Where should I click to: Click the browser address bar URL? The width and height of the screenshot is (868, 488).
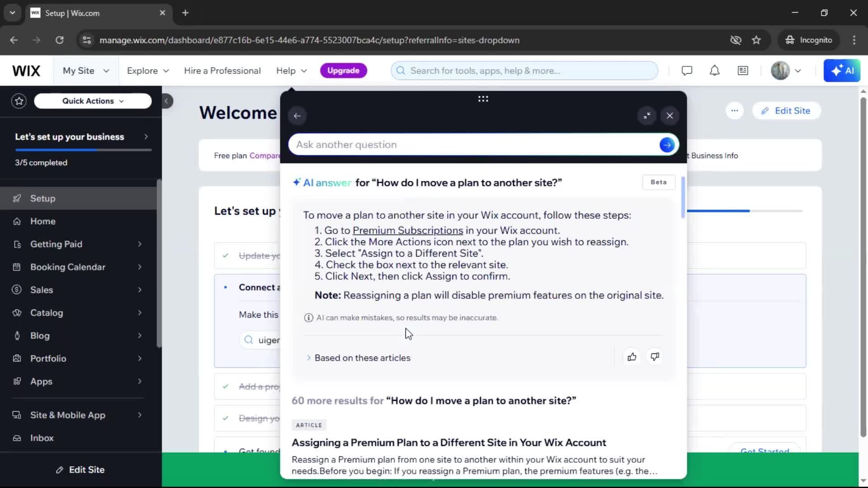[x=309, y=40]
